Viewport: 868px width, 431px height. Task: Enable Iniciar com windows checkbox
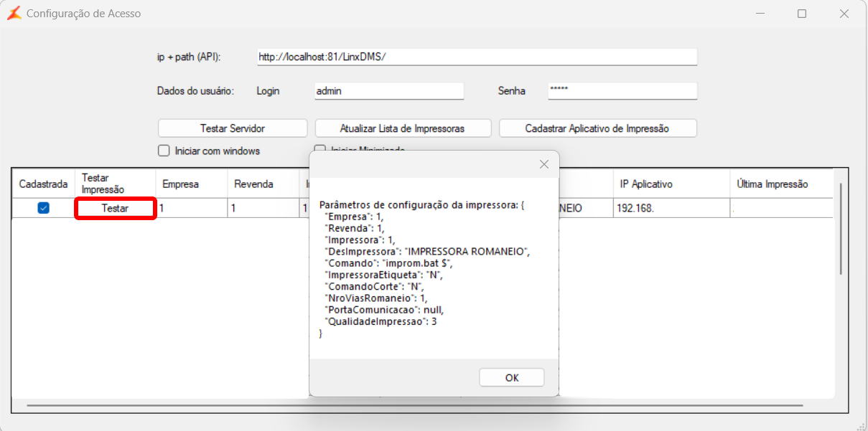click(x=163, y=151)
